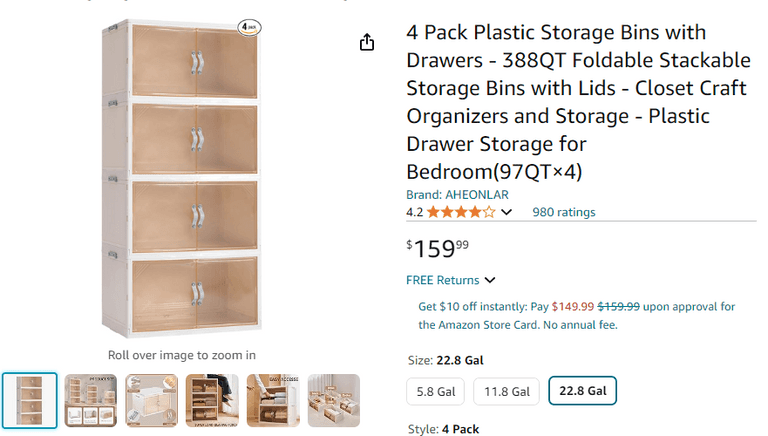Screen dimensions: 768x436
Task: View the second thumbnail showing bin size options
Action: click(x=91, y=401)
